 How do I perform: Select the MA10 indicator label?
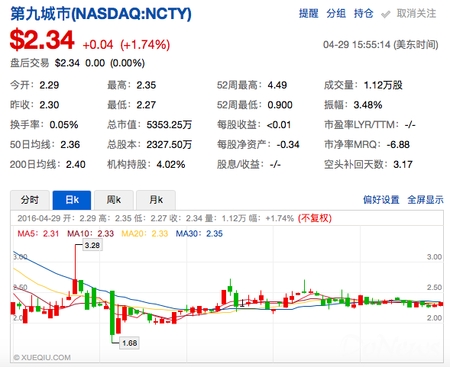pos(90,234)
